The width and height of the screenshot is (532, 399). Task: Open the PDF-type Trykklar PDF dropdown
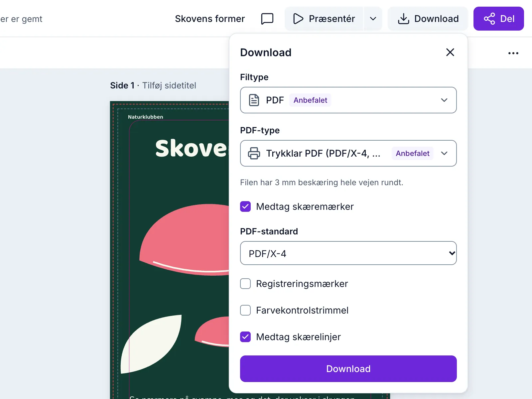click(348, 153)
